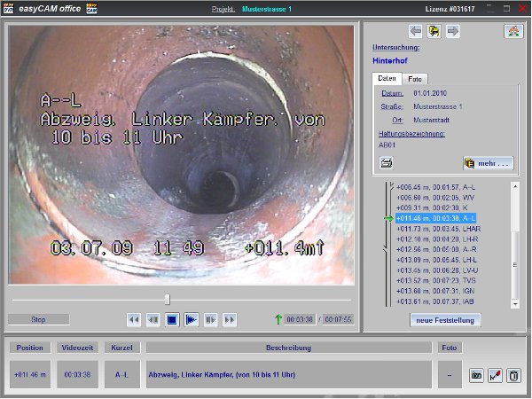Click the edit pen icon bottom right

pos(496,376)
